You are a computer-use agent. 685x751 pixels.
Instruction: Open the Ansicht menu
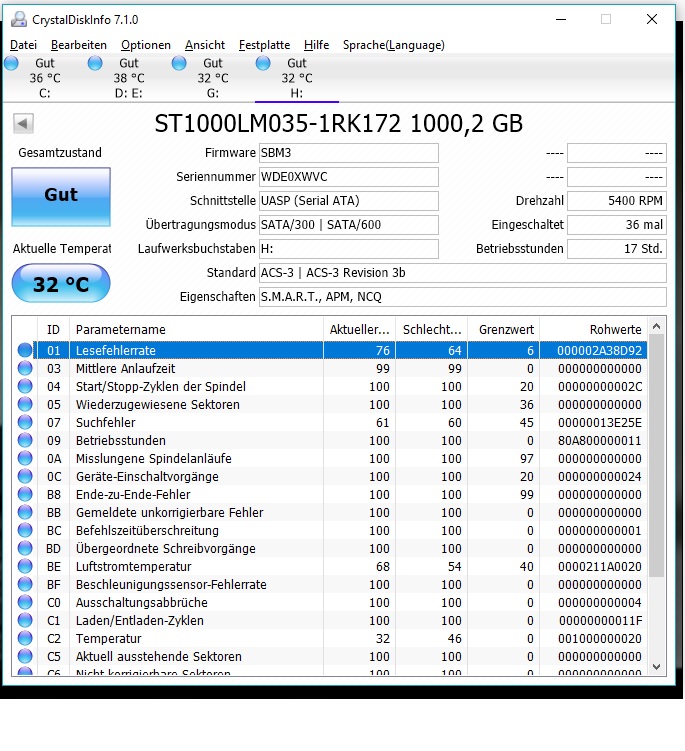pyautogui.click(x=205, y=45)
